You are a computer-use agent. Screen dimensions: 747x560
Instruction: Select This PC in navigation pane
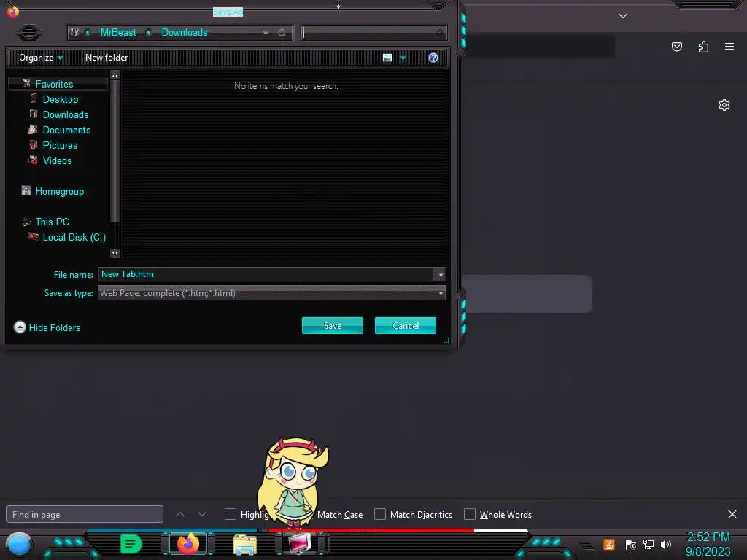point(52,222)
